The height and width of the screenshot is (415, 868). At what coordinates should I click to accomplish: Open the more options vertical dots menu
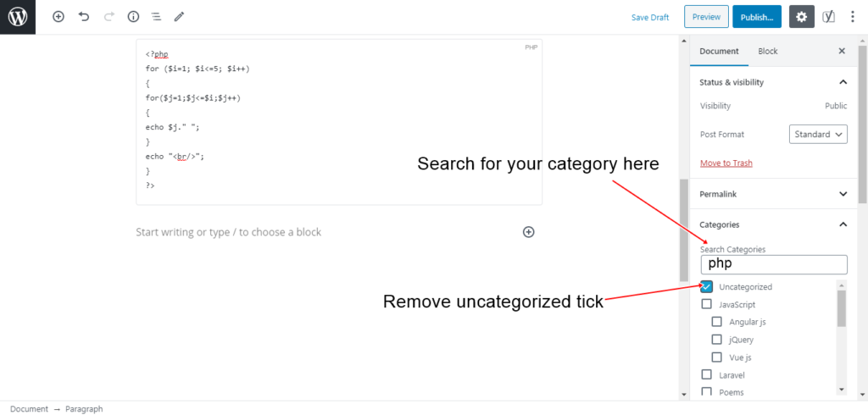(x=853, y=17)
